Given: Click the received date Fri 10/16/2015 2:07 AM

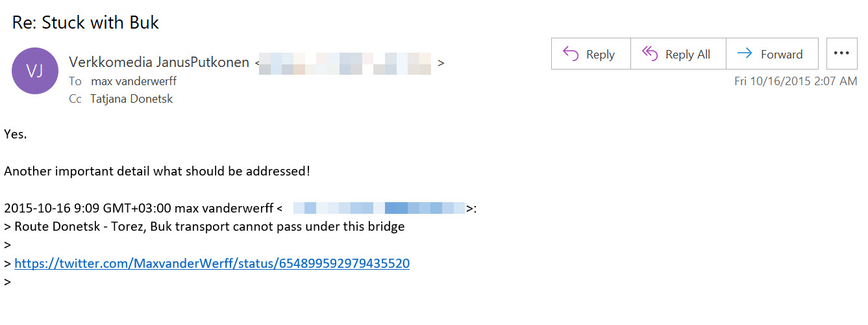Looking at the screenshot, I should (795, 81).
